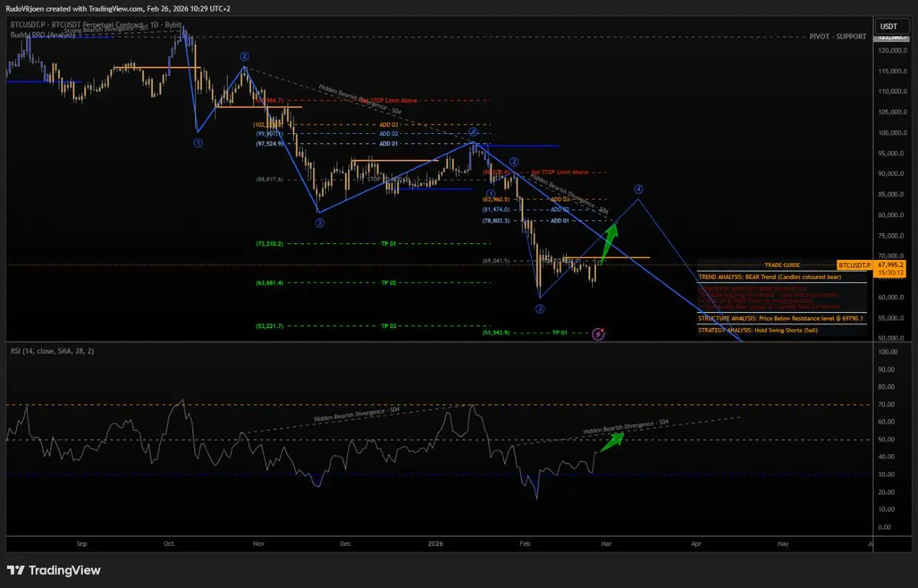Click the projected wave 4 circle marker
918x588 pixels.
(x=639, y=189)
